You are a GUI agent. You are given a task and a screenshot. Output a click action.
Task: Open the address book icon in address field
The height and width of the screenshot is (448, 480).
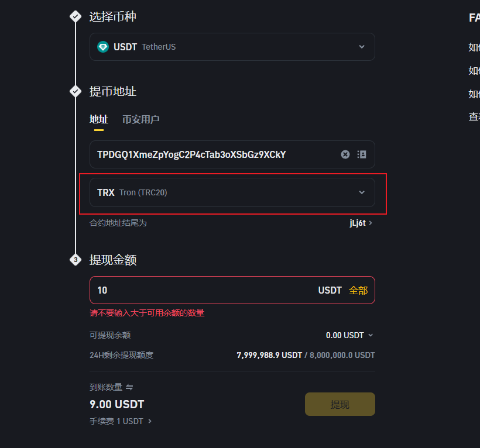click(362, 154)
